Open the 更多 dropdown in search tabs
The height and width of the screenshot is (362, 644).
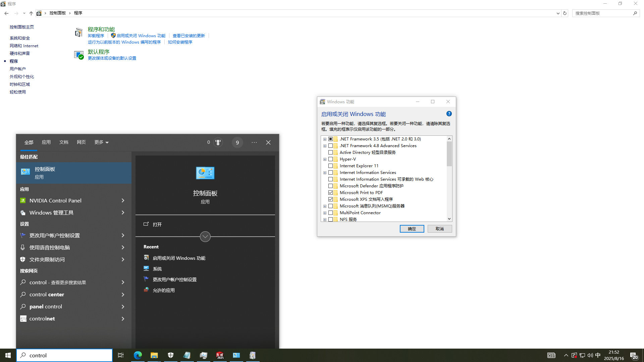101,142
